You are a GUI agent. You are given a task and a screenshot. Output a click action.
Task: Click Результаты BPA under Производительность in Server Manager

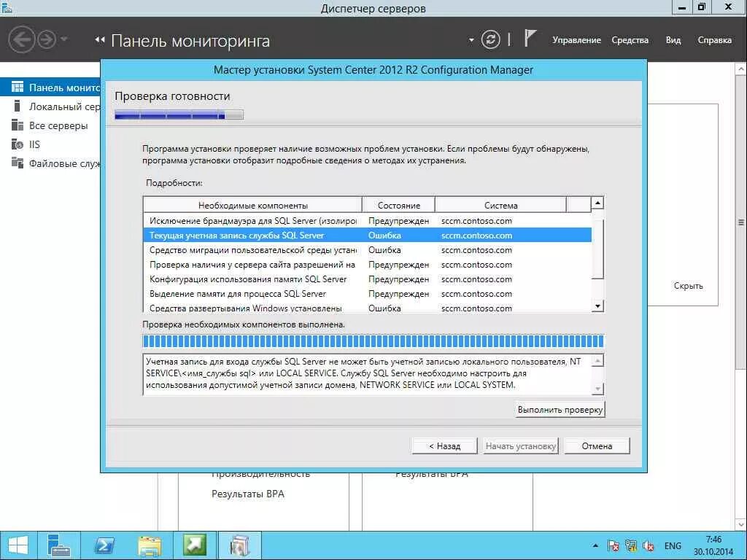[x=248, y=494]
